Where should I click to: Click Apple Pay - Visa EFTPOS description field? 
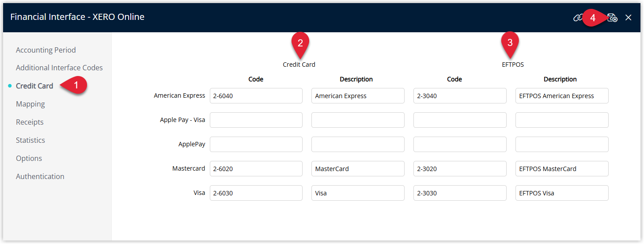(562, 120)
